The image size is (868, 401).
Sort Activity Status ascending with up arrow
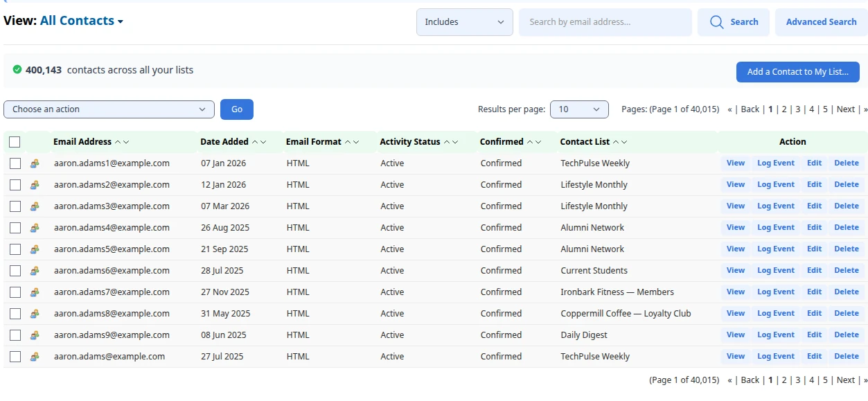coord(447,142)
